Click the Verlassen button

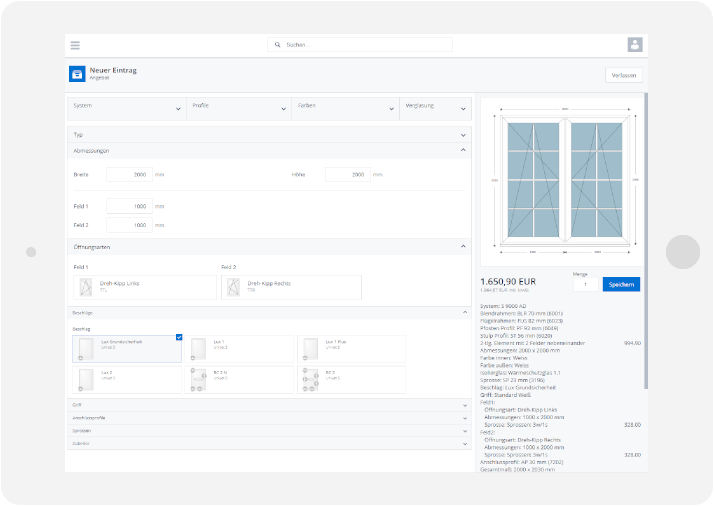coord(624,75)
